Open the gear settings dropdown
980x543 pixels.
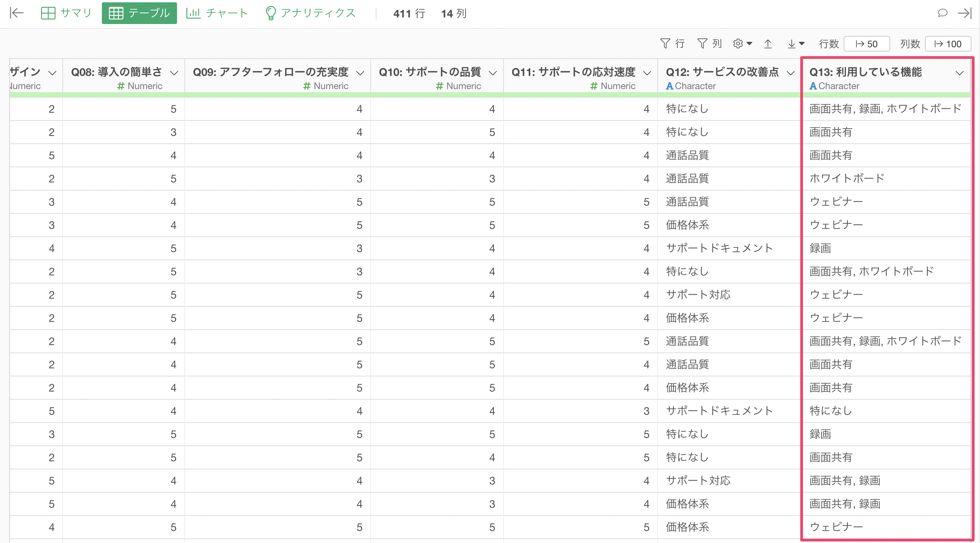[742, 43]
